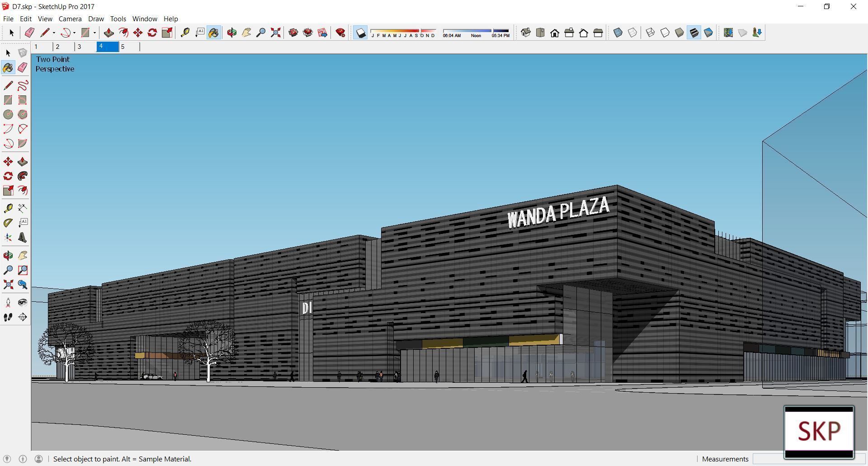The image size is (868, 466).
Task: Select the Eraser tool in top toolbar
Action: tap(29, 33)
